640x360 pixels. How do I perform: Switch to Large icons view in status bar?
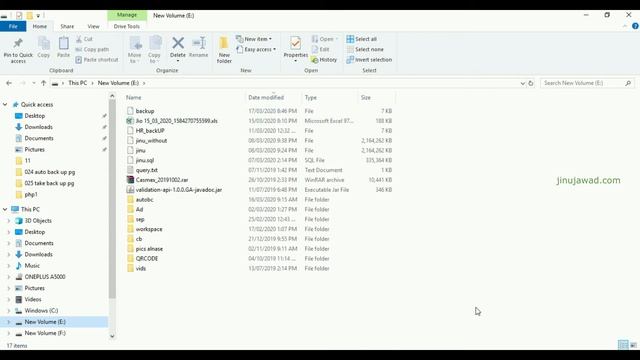click(633, 345)
